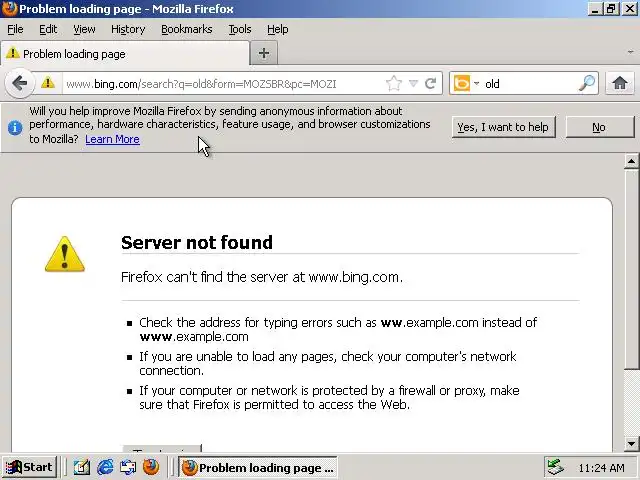Open the Bing search engine selector
This screenshot has width=640, height=480.
[x=466, y=84]
